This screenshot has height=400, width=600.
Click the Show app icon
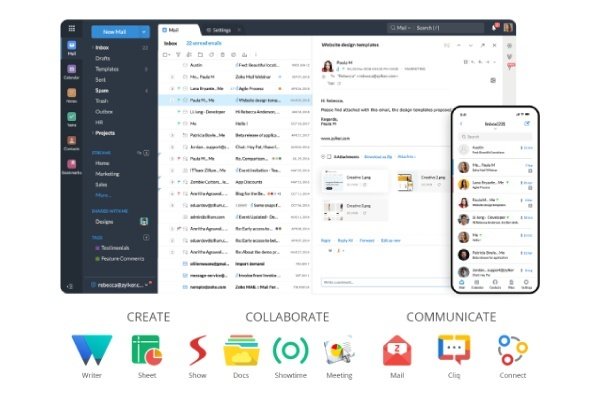pyautogui.click(x=198, y=350)
